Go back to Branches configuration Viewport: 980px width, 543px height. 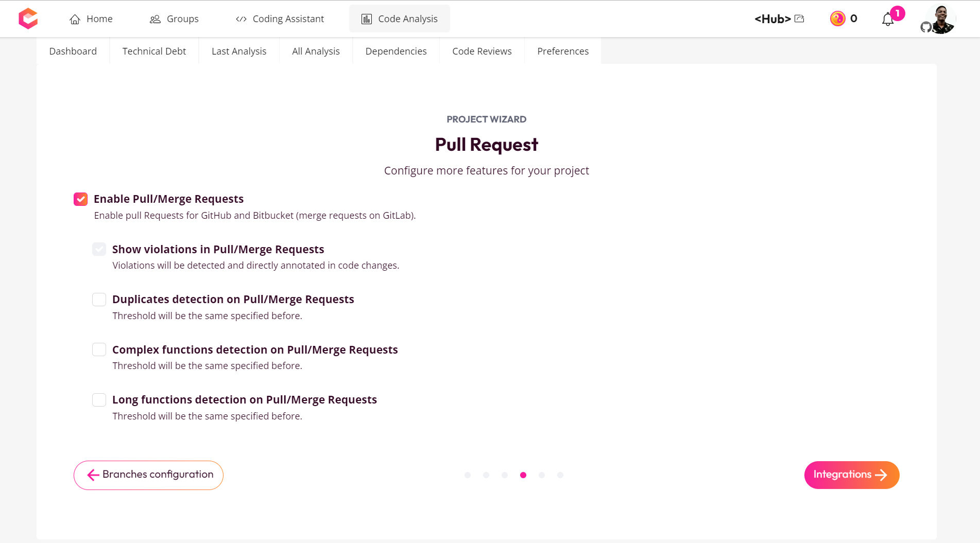tap(148, 475)
